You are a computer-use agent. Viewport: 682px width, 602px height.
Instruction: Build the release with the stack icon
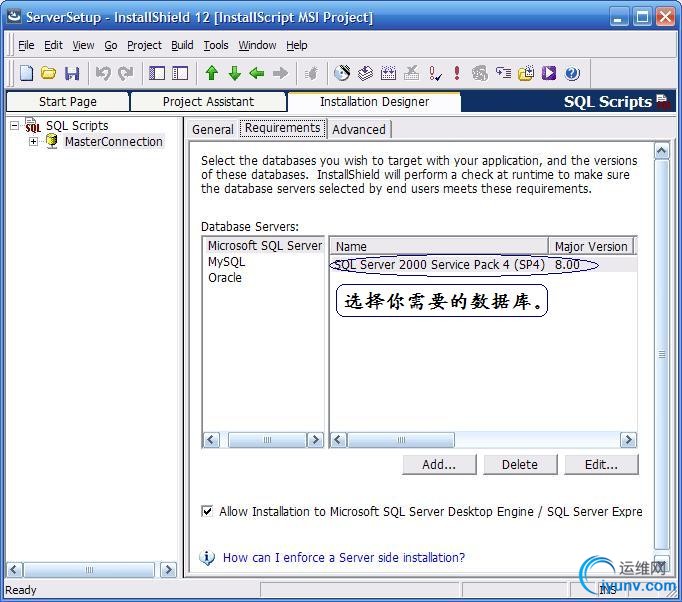click(x=365, y=73)
